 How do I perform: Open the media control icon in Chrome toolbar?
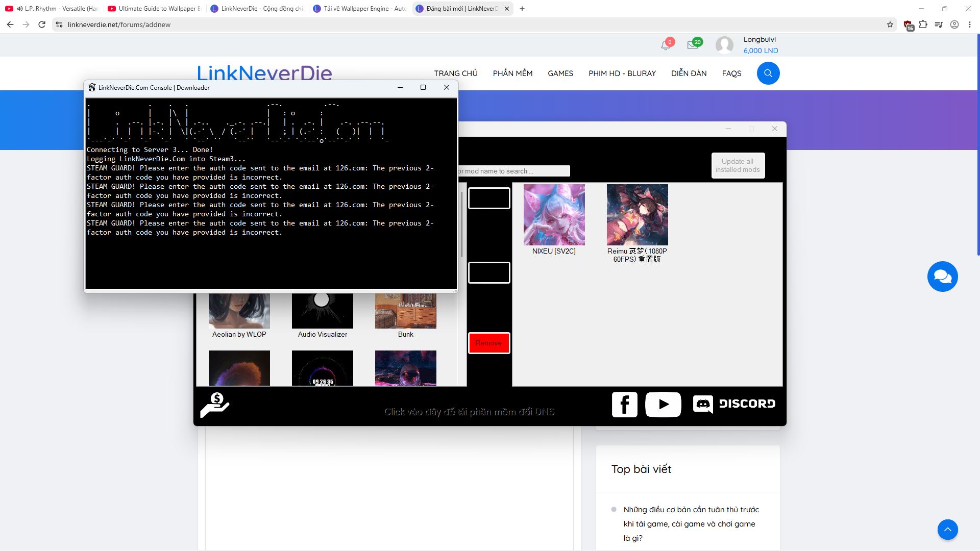coord(938,24)
